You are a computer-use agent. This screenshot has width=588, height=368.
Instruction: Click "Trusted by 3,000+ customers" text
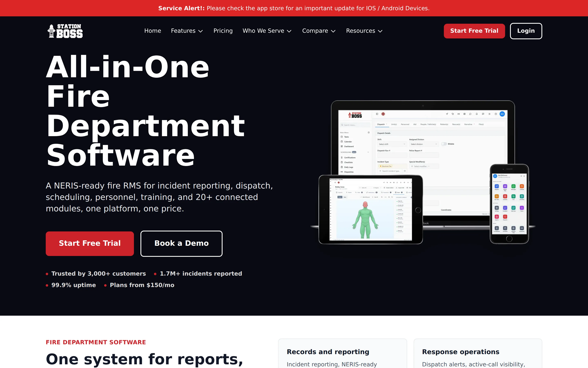pyautogui.click(x=99, y=274)
